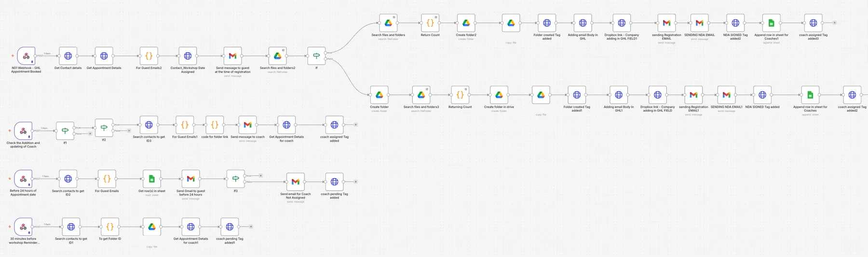Screen dimensions: 868x257
Task: Open the Create folder Google Drive node
Action: coord(380,95)
